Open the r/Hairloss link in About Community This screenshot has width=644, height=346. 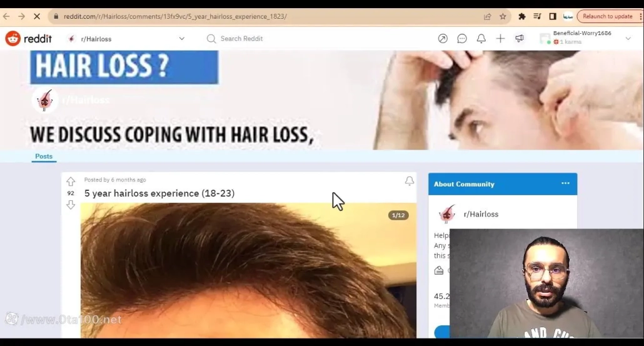tap(480, 214)
